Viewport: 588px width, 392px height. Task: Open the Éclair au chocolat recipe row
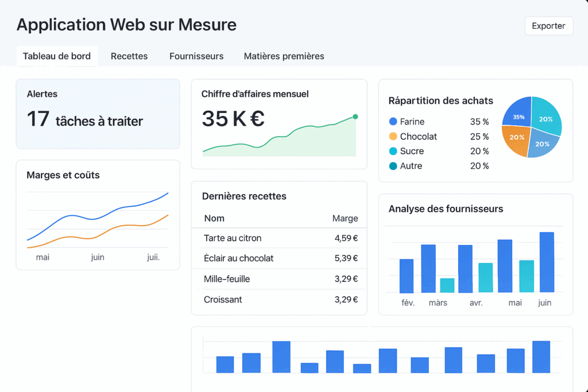280,258
